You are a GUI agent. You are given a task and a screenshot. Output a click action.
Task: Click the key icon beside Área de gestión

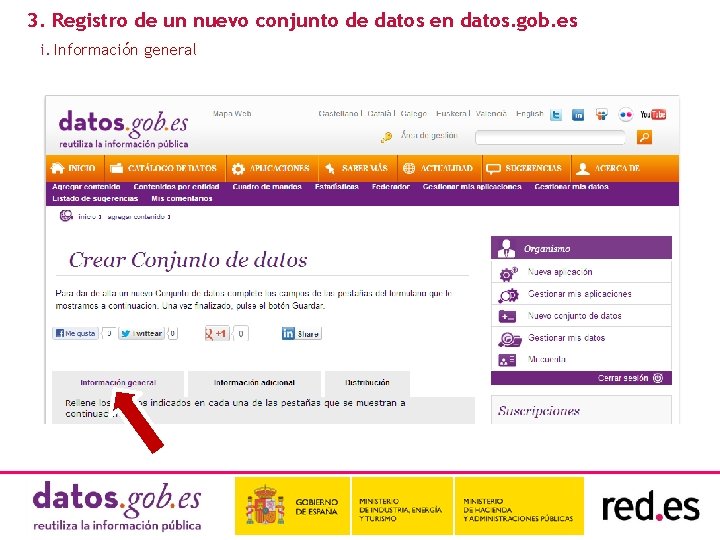(387, 137)
